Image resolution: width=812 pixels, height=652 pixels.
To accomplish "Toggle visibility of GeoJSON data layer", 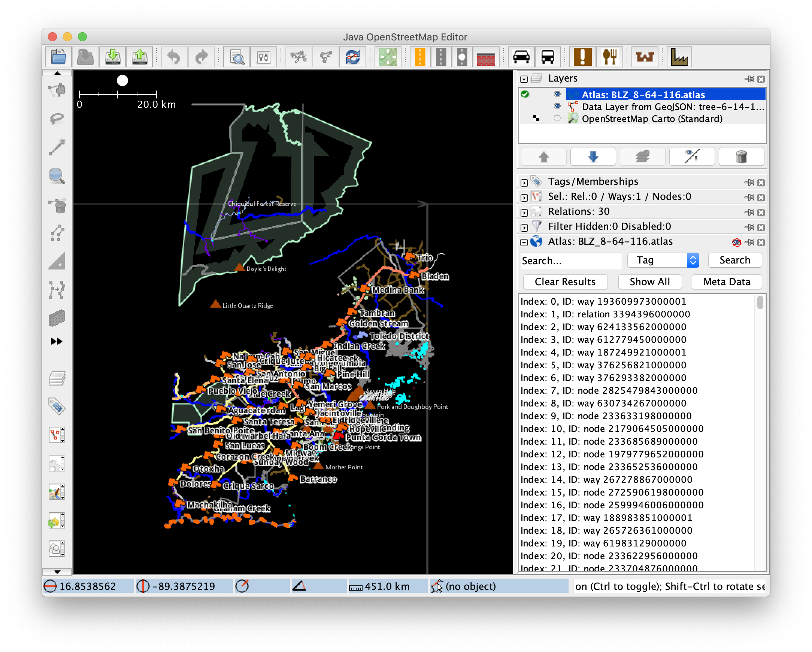I will (557, 107).
